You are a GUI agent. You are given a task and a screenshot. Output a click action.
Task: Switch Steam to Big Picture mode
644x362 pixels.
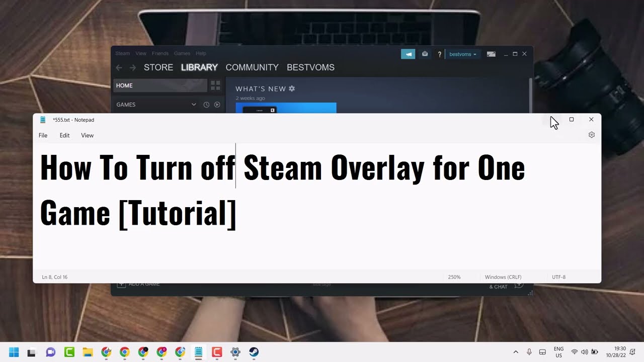pyautogui.click(x=492, y=54)
